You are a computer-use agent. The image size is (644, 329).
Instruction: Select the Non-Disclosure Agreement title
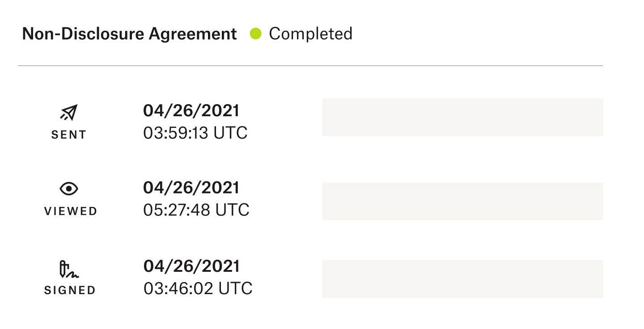tap(129, 34)
